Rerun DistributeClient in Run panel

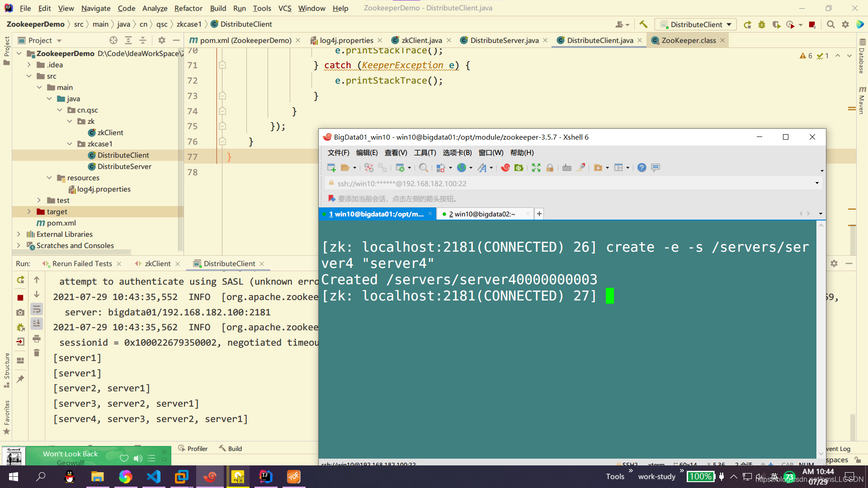tap(20, 280)
